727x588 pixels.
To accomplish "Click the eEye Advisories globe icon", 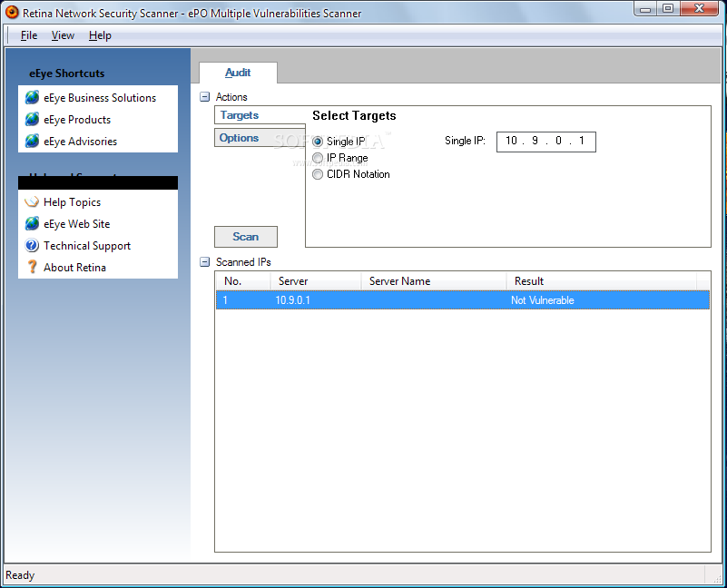I will [32, 141].
